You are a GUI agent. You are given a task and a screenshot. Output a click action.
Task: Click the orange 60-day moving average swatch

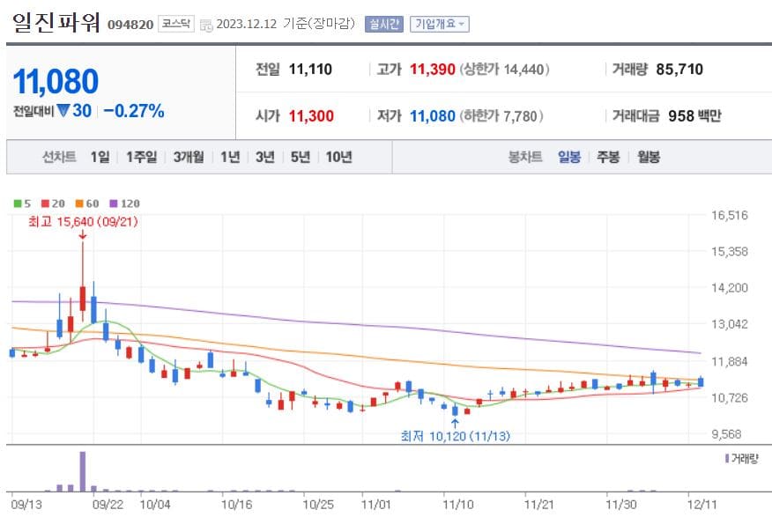click(79, 203)
